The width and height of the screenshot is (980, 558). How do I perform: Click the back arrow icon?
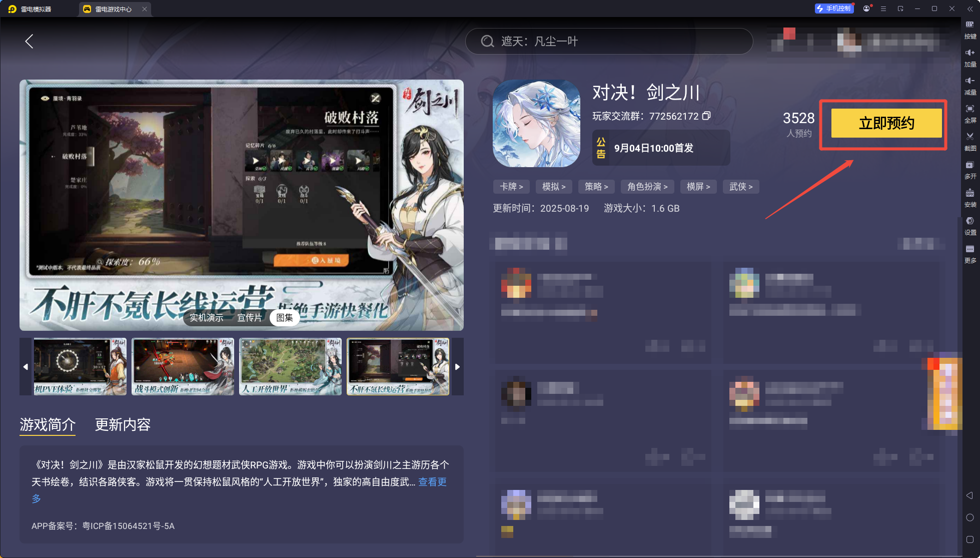pos(29,42)
